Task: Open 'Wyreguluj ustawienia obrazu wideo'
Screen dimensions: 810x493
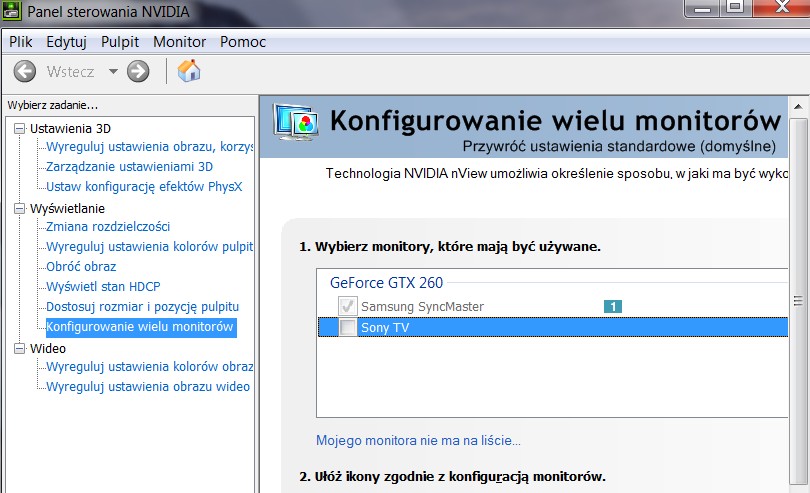Action: click(x=148, y=387)
